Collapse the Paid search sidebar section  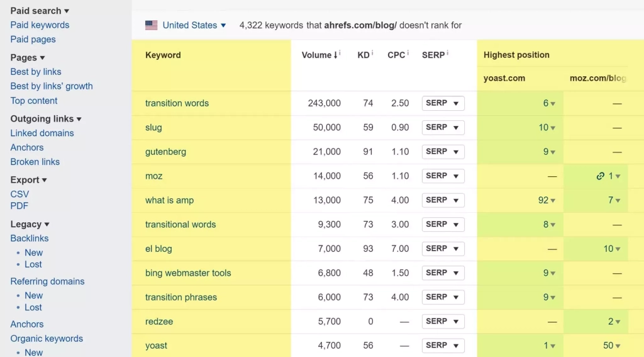(x=40, y=11)
